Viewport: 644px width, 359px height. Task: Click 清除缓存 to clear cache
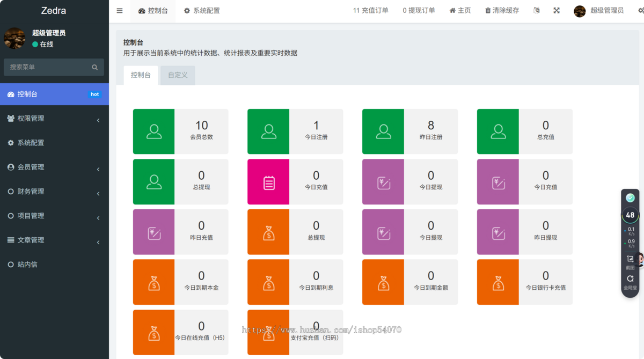(x=502, y=11)
